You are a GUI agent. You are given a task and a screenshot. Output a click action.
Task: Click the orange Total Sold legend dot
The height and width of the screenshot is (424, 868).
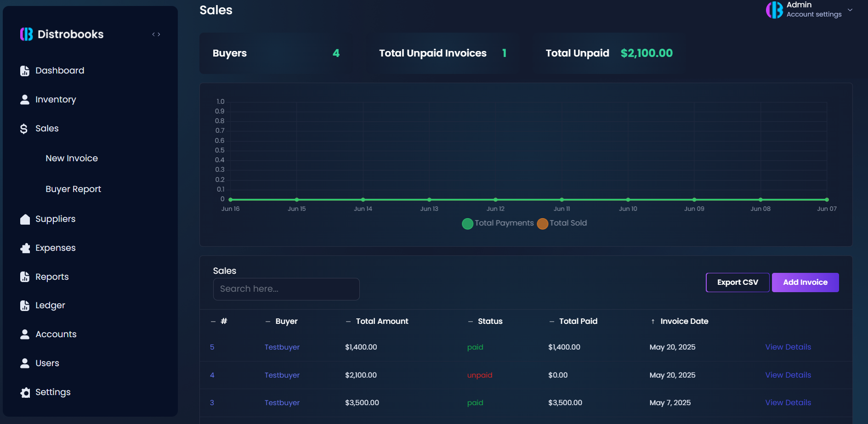[x=542, y=224]
